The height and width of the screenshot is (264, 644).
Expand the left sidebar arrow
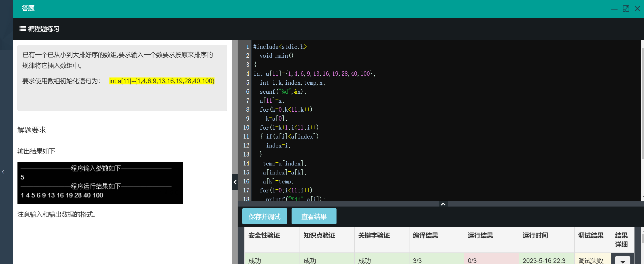[3, 172]
